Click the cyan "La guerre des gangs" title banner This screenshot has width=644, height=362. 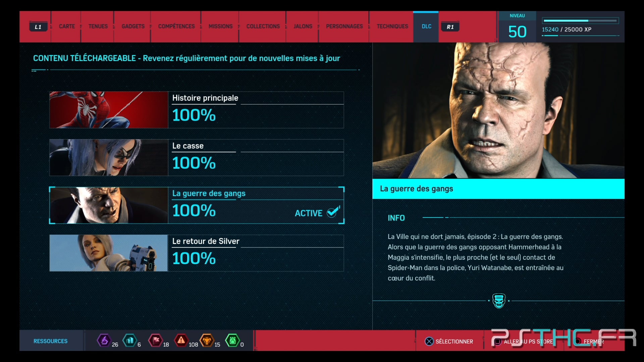[498, 189]
